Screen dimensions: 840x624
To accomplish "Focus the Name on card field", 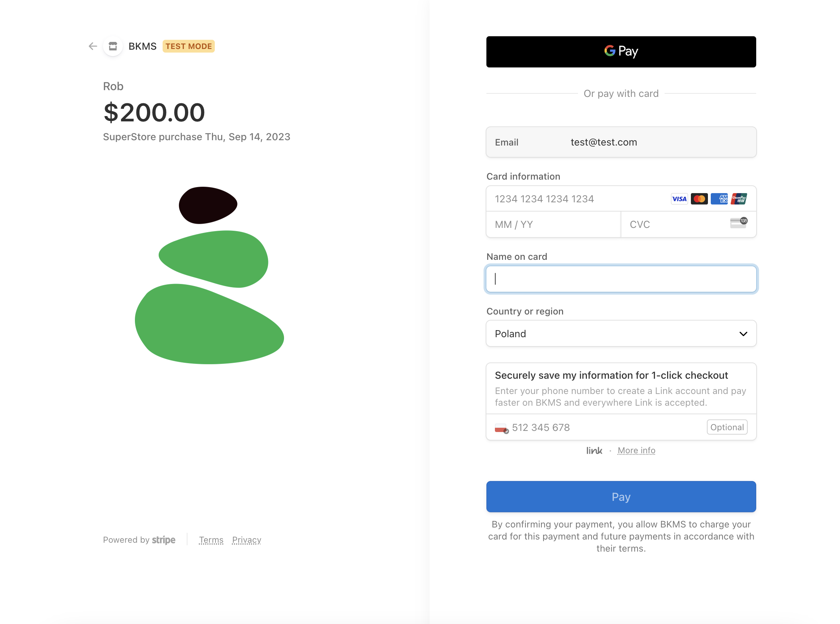I will [621, 279].
